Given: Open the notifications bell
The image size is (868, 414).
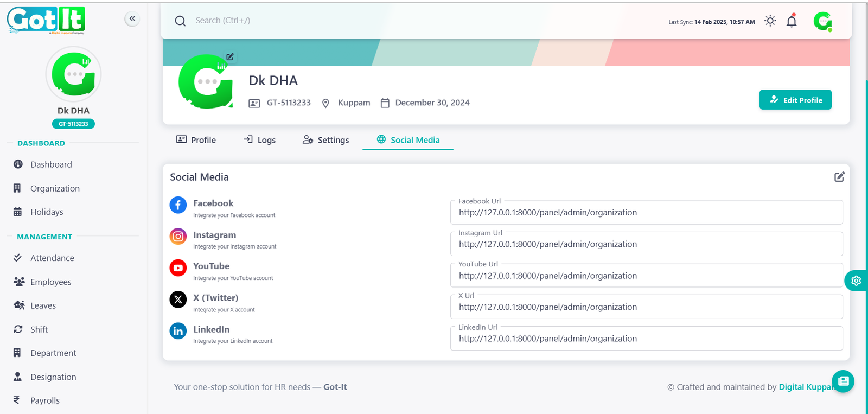Looking at the screenshot, I should (792, 21).
